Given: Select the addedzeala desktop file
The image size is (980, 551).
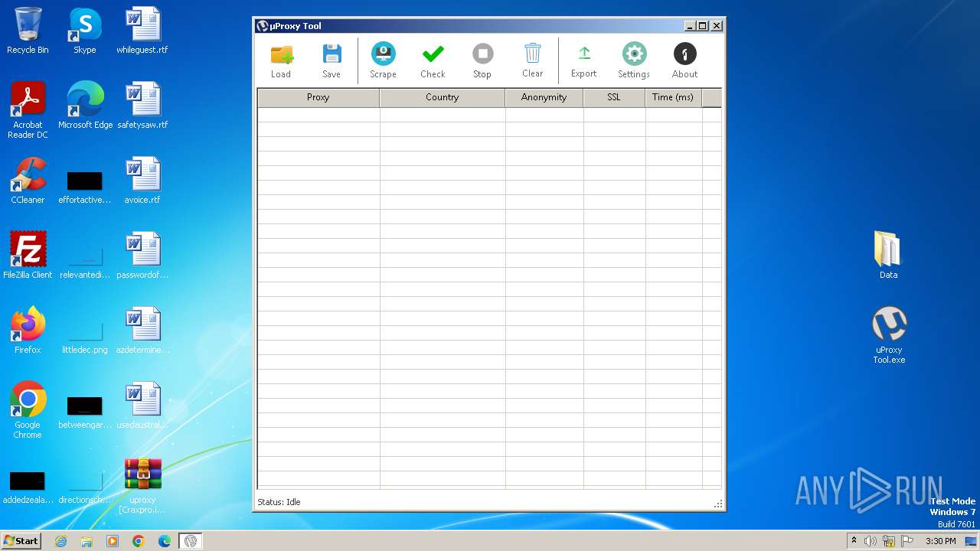Looking at the screenshot, I should (x=28, y=487).
